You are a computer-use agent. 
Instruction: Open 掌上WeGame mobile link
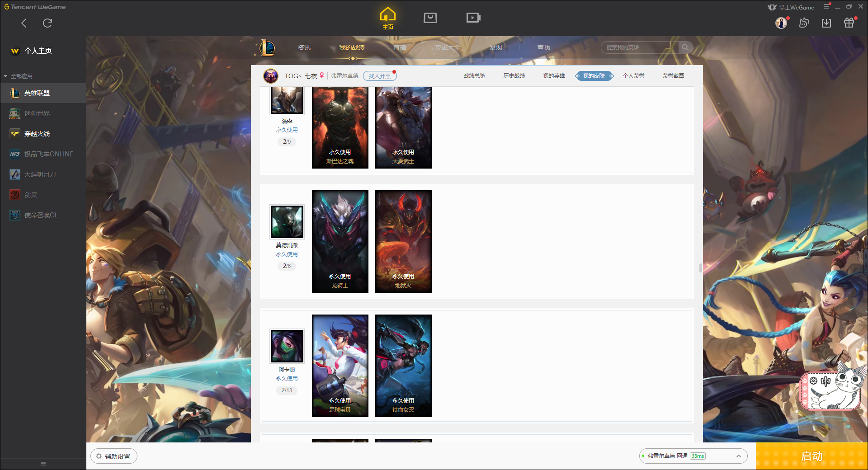click(791, 7)
